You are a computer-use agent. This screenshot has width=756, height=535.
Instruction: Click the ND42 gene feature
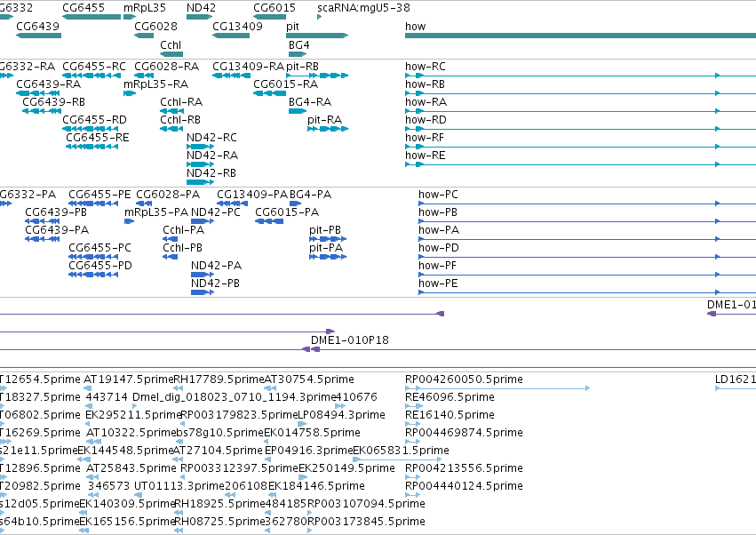[199, 17]
